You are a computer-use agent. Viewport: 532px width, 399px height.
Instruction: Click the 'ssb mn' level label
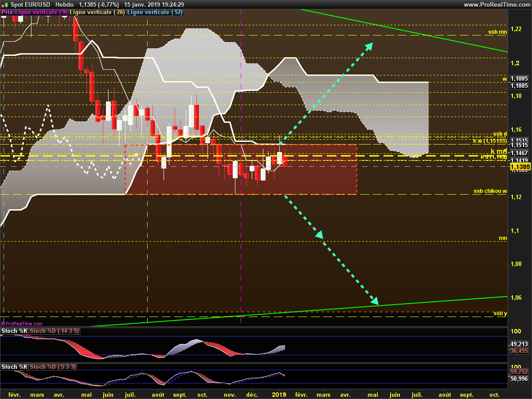coord(497,32)
